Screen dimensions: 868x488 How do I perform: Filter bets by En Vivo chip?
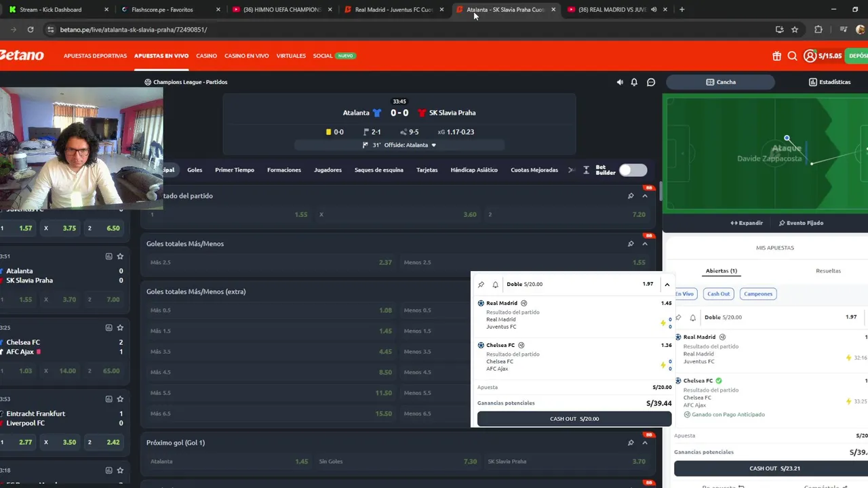pos(684,294)
